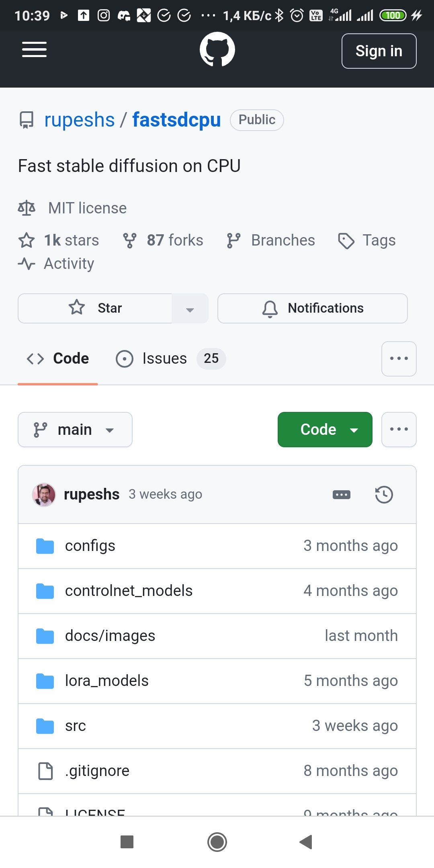Click 'last month' in docs/images row
434x868 pixels.
(361, 636)
